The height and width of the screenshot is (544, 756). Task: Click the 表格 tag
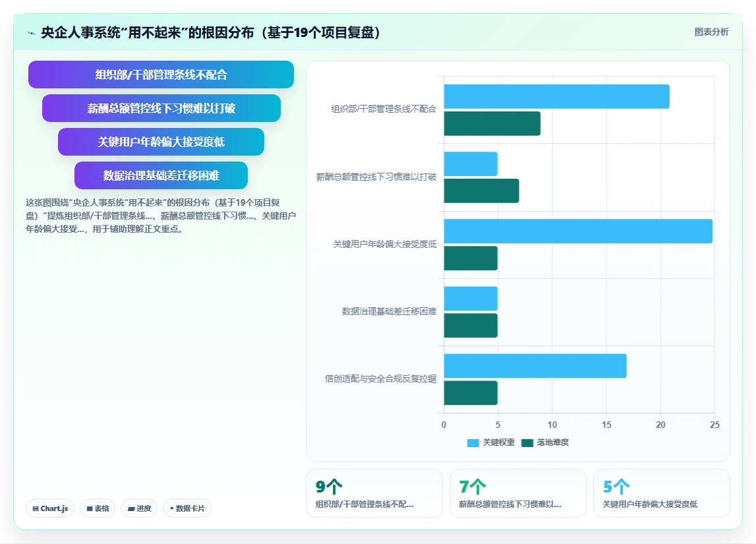pos(98,508)
